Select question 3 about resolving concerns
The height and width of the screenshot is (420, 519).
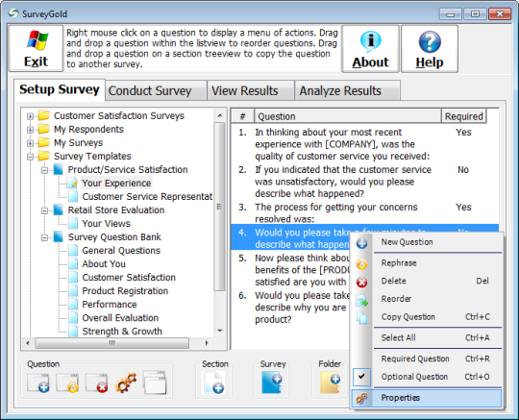click(x=365, y=212)
